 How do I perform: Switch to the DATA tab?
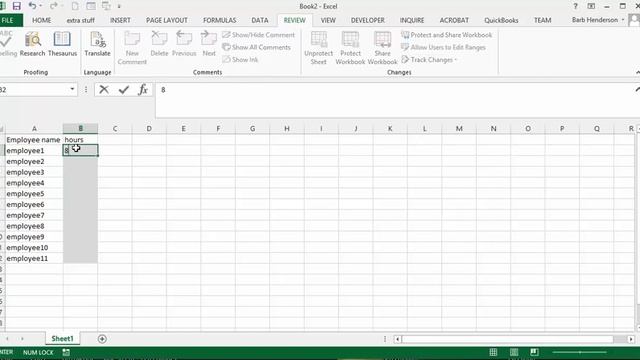click(x=260, y=20)
